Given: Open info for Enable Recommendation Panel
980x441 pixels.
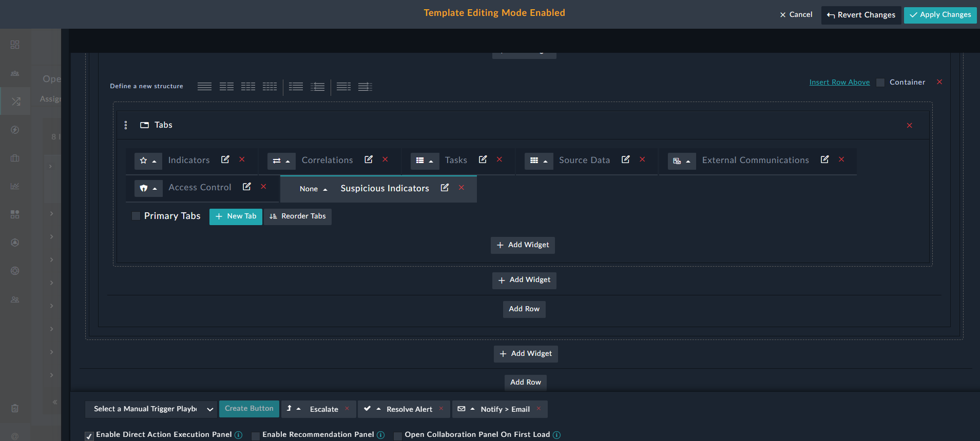Looking at the screenshot, I should click(380, 435).
